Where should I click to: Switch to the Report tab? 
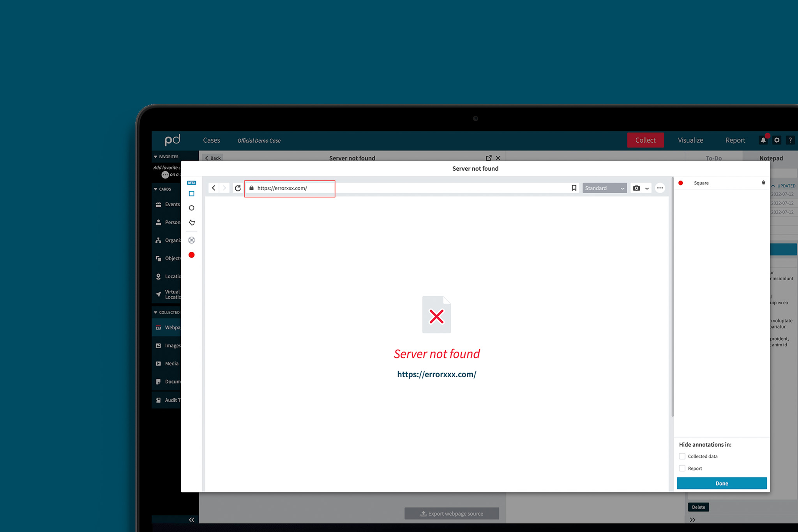[735, 140]
